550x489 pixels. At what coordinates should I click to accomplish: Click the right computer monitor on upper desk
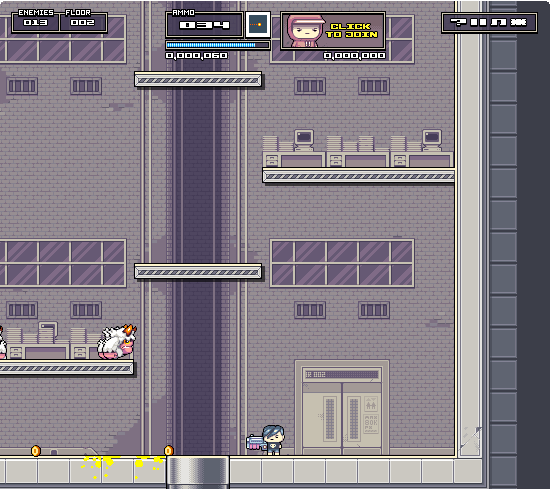pos(432,140)
